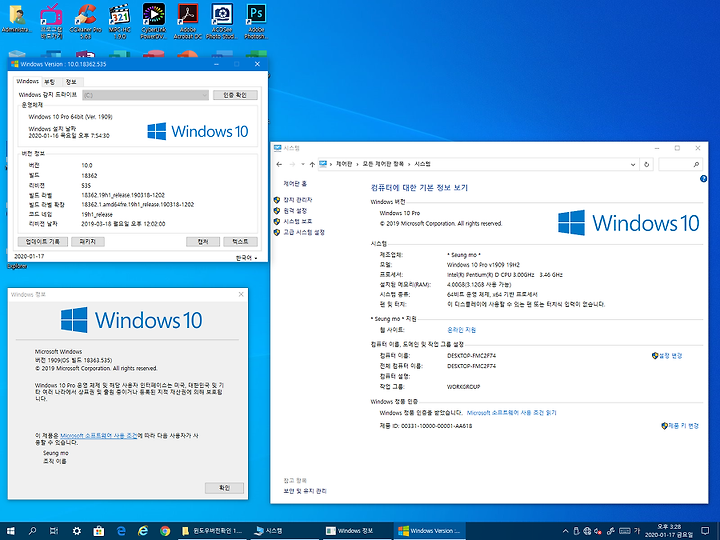Viewport: 720px width, 540px height.
Task: Click the muted volume icon in system tray
Action: click(x=598, y=531)
